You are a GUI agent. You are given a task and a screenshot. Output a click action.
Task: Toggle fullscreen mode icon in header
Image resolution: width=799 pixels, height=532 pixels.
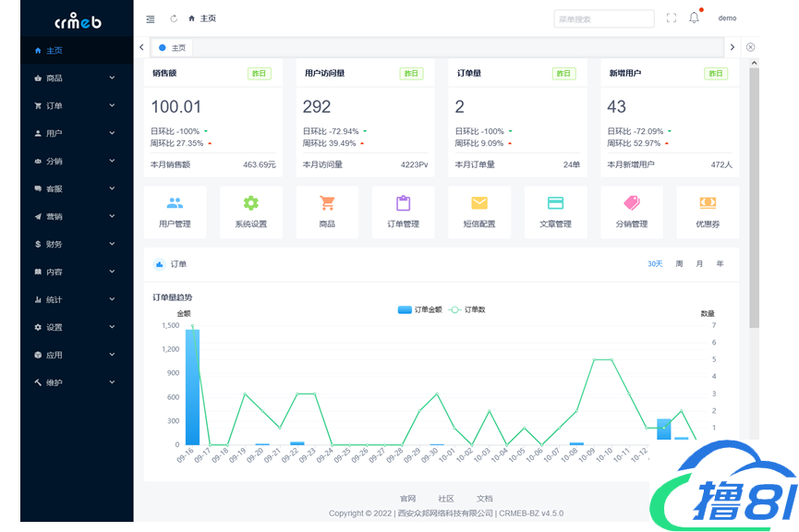672,18
